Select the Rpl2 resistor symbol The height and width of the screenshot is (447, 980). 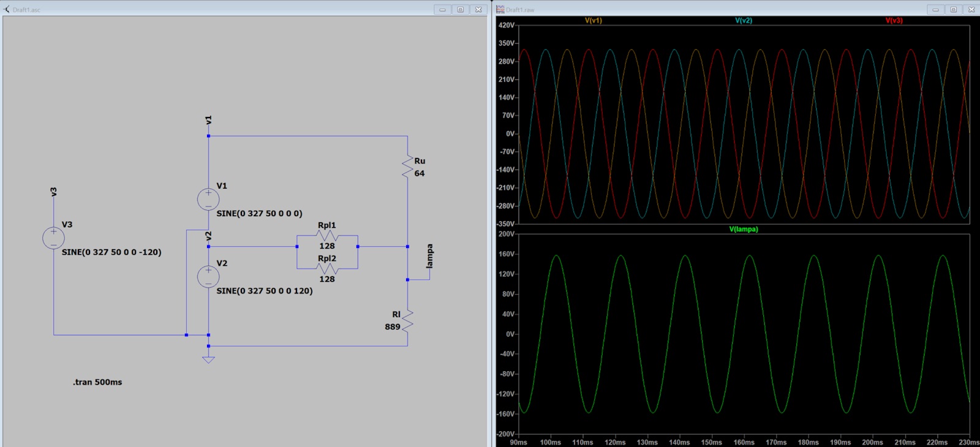pos(328,268)
